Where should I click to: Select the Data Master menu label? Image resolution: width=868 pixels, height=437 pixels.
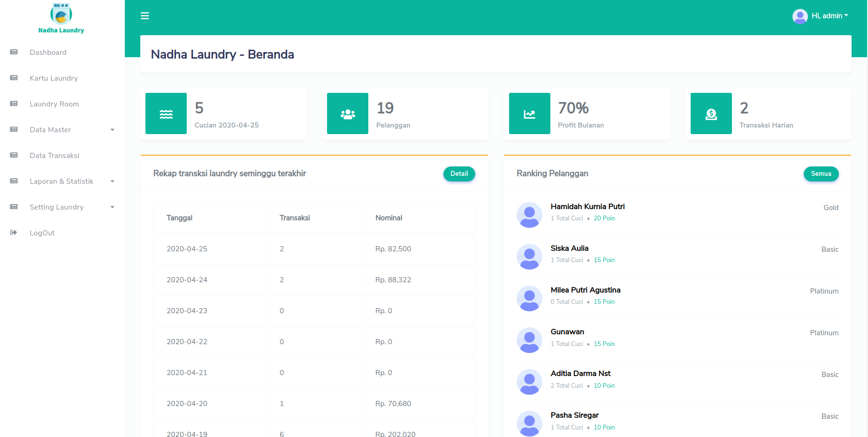coord(50,130)
